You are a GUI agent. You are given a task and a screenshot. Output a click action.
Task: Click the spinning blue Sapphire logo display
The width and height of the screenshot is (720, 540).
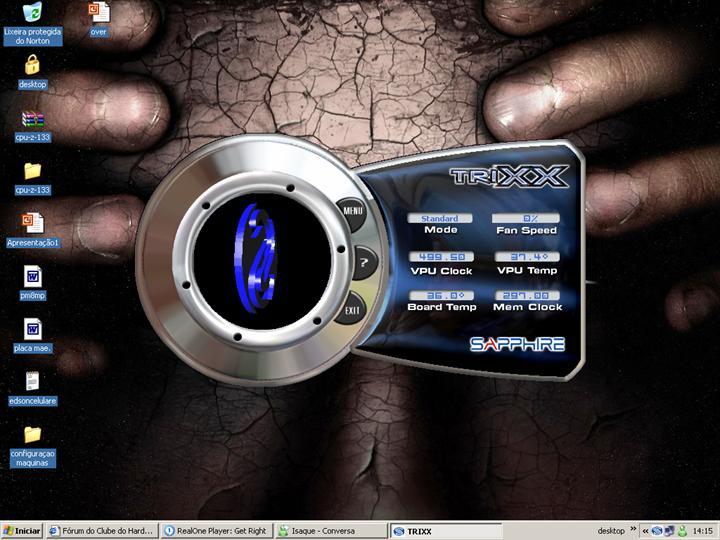coord(261,260)
